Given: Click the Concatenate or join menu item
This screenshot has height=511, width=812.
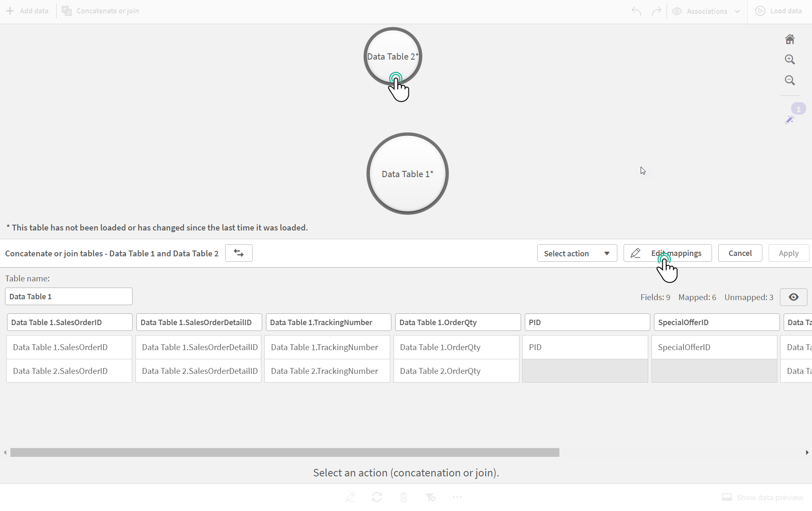Looking at the screenshot, I should tap(100, 10).
